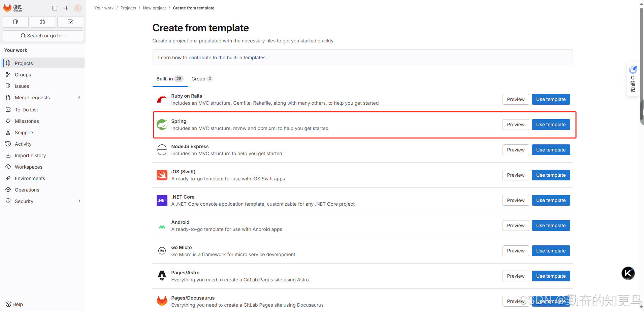
Task: Open Environments in the sidebar
Action: pyautogui.click(x=43, y=178)
